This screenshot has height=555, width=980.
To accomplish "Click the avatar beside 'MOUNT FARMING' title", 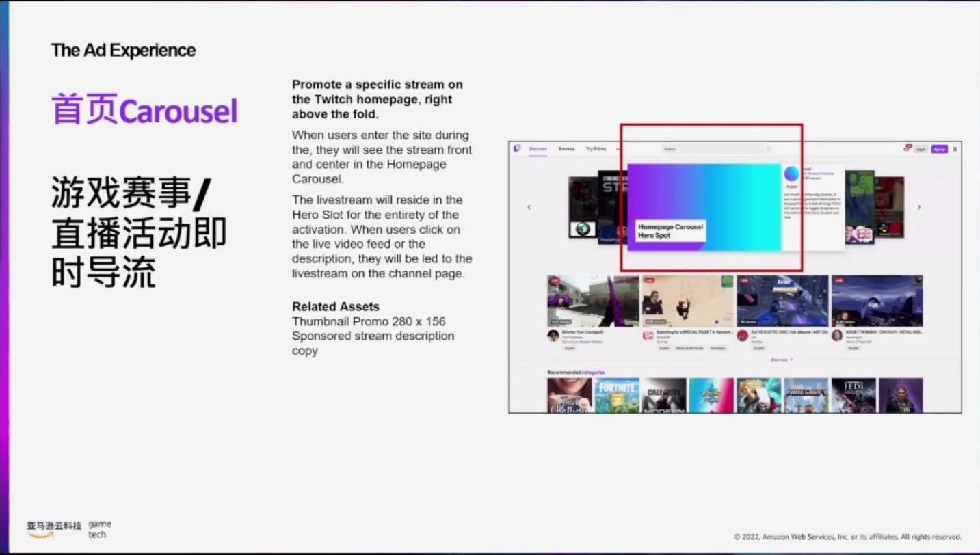I will [837, 336].
